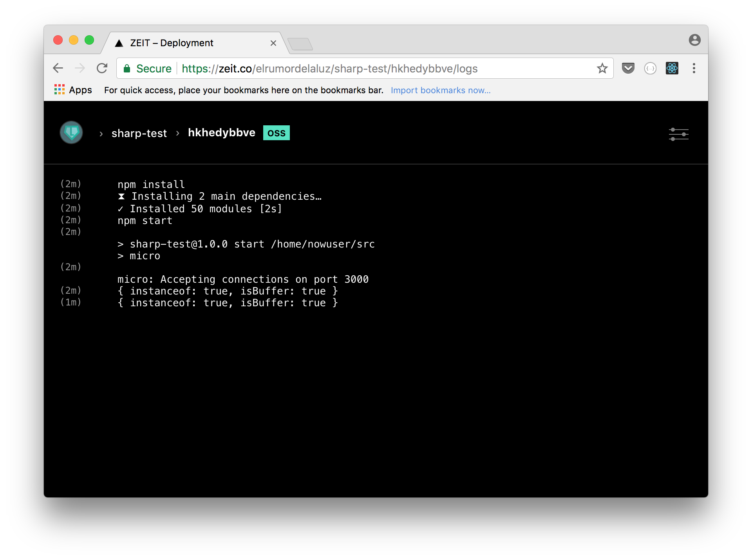
Task: Open a new browser tab
Action: point(300,44)
